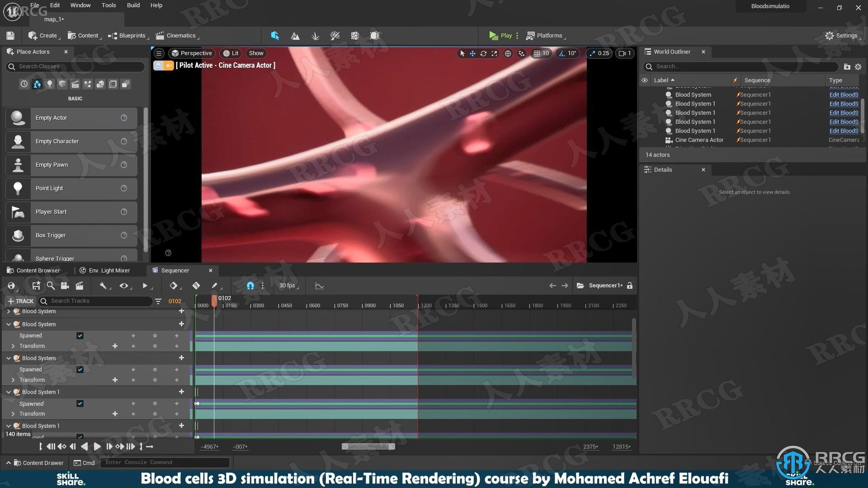Open Fracture mode icon
868x488 pixels.
point(355,36)
